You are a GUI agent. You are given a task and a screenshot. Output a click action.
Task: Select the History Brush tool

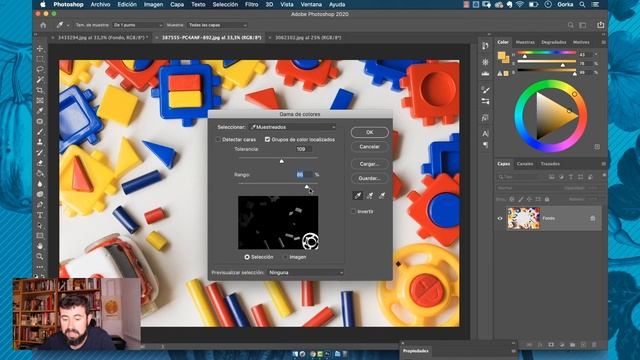pos(40,153)
